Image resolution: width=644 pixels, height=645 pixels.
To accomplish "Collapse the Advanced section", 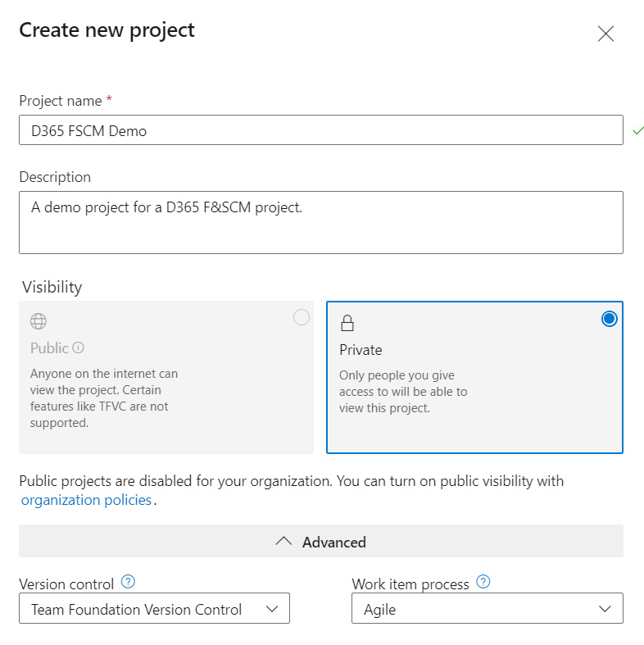I will (x=321, y=541).
